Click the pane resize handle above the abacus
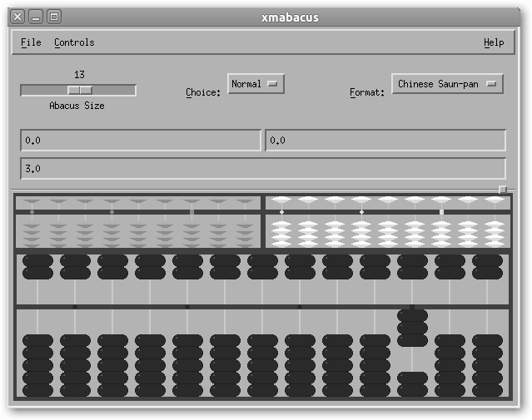The image size is (532, 420). click(x=503, y=190)
